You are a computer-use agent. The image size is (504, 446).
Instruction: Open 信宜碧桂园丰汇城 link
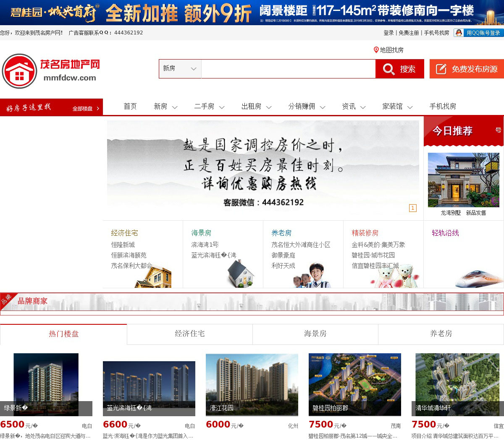coord(375,266)
